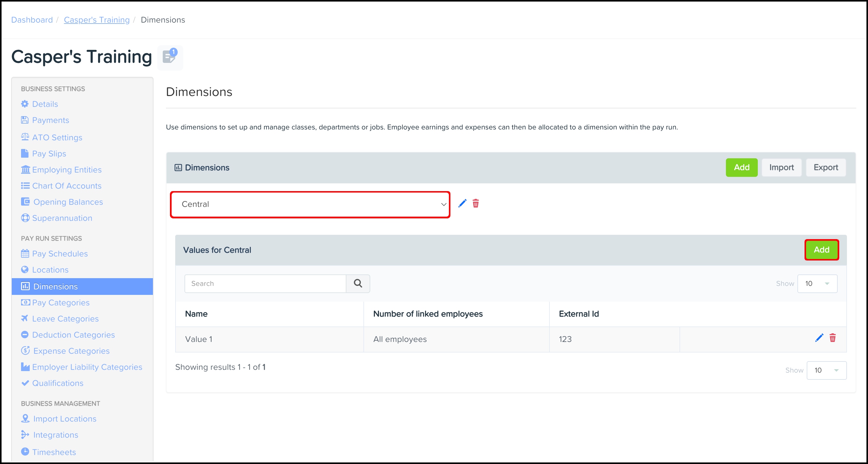Image resolution: width=868 pixels, height=464 pixels.
Task: Open the top Show 10 dropdown
Action: coord(817,284)
